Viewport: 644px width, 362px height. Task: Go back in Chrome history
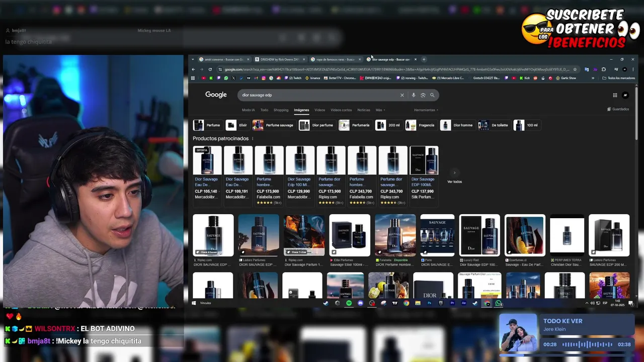tap(193, 69)
